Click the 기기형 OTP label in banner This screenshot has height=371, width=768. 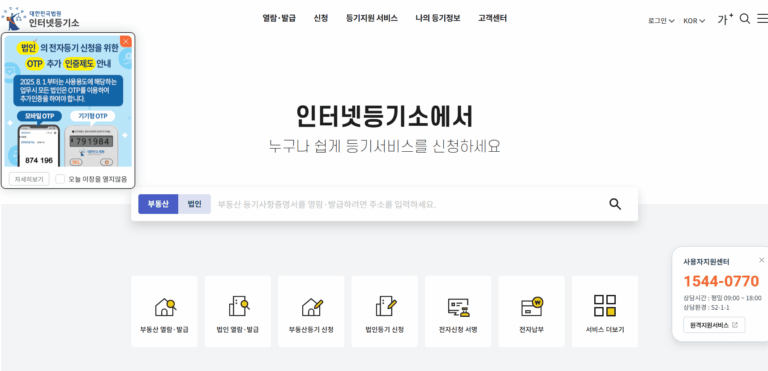[x=93, y=116]
